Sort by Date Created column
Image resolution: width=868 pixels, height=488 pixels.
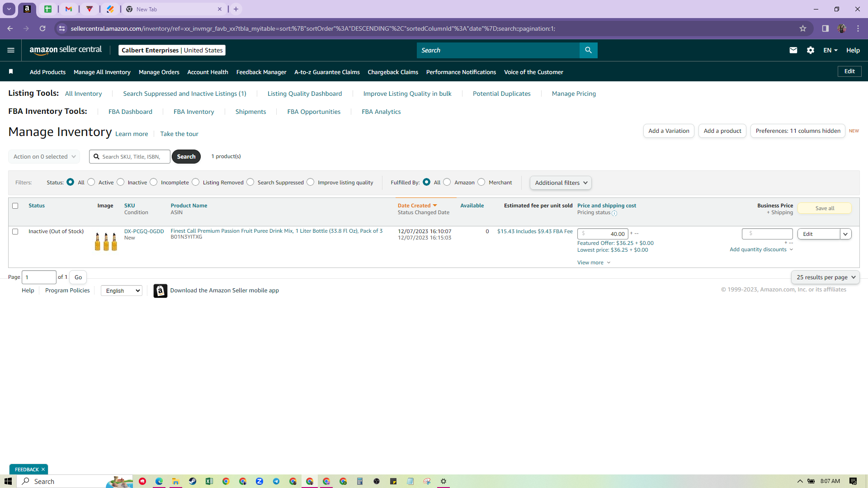[x=417, y=206]
